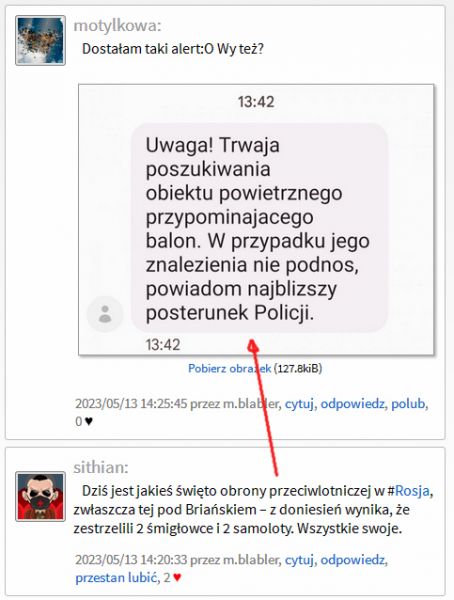Click cytuj under sithian's post
Screen dimensions: 454x600
(300, 559)
